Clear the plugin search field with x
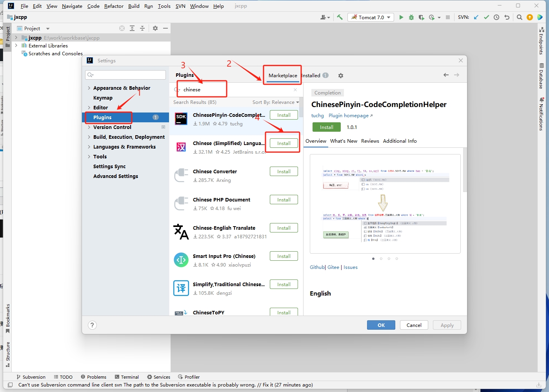 [x=295, y=90]
